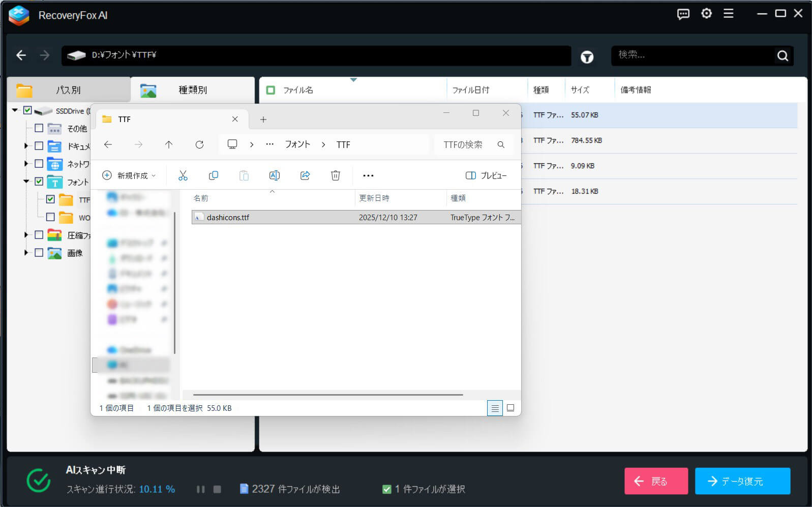Click the データ復元 button
The width and height of the screenshot is (812, 507).
742,481
